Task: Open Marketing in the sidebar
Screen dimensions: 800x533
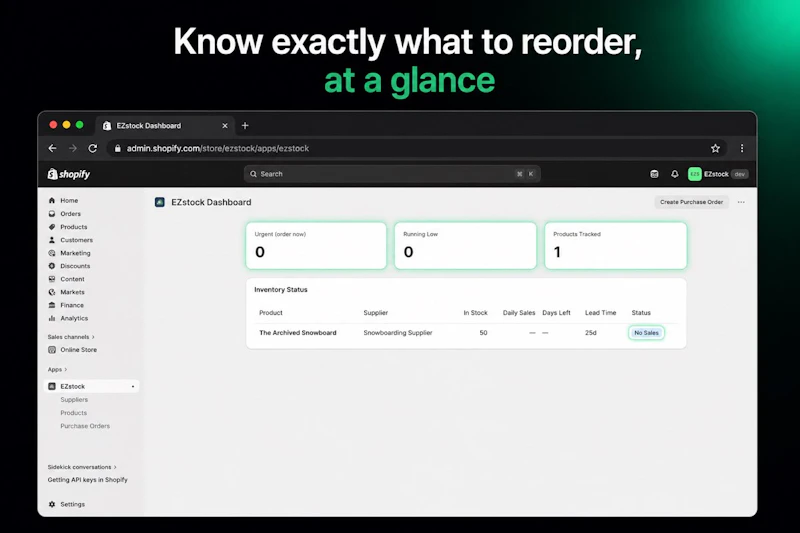Action: [x=75, y=253]
